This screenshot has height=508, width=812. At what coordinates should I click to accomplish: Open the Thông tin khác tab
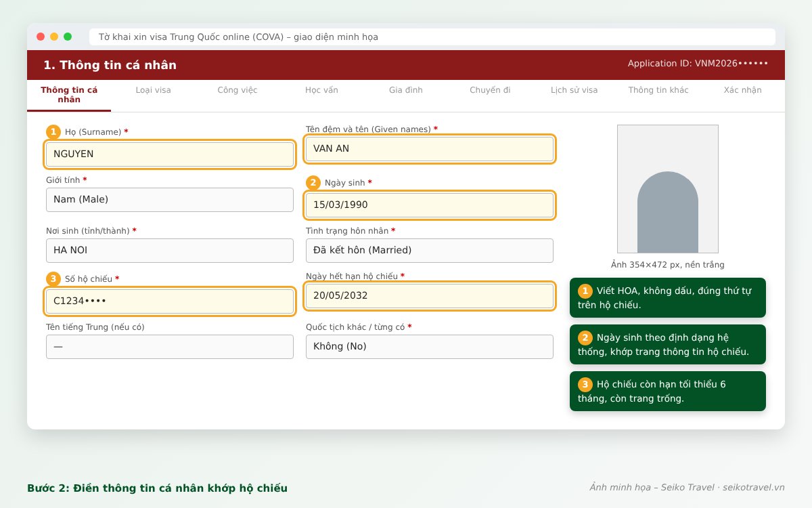(x=658, y=90)
